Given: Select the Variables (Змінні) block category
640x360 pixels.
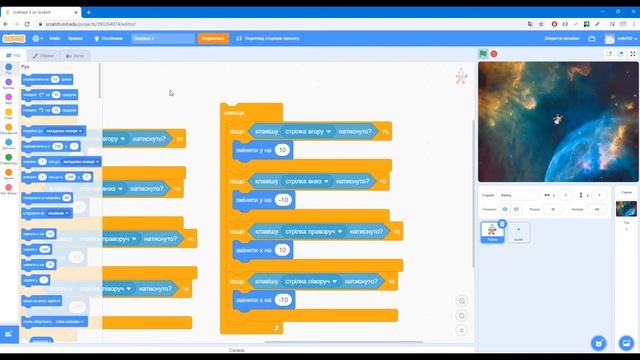Looking at the screenshot, I should (9, 174).
